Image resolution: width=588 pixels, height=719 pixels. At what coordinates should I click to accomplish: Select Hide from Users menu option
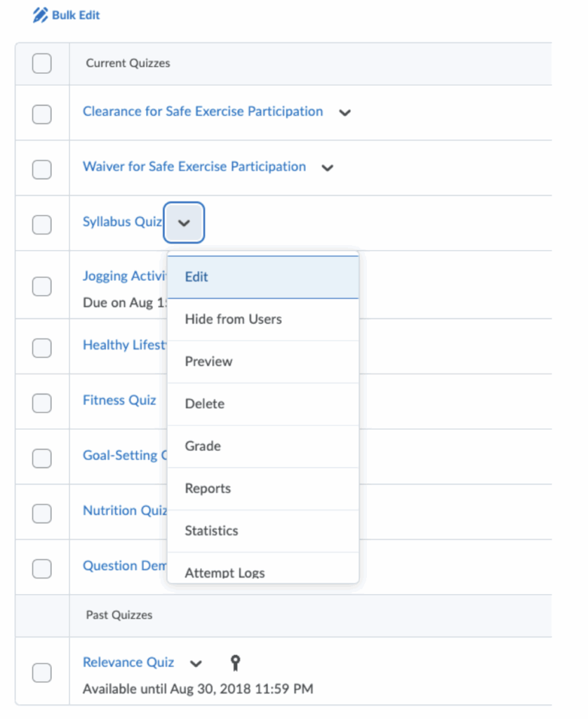[x=233, y=319]
